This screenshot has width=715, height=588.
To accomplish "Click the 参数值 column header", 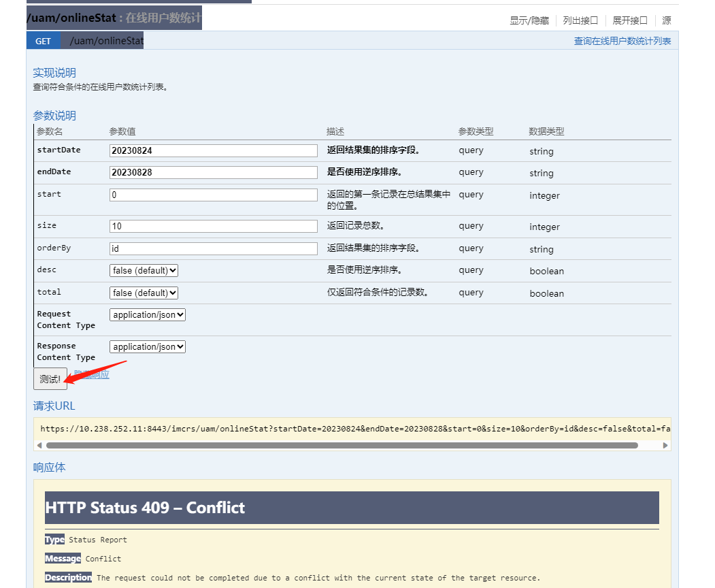I will (122, 131).
